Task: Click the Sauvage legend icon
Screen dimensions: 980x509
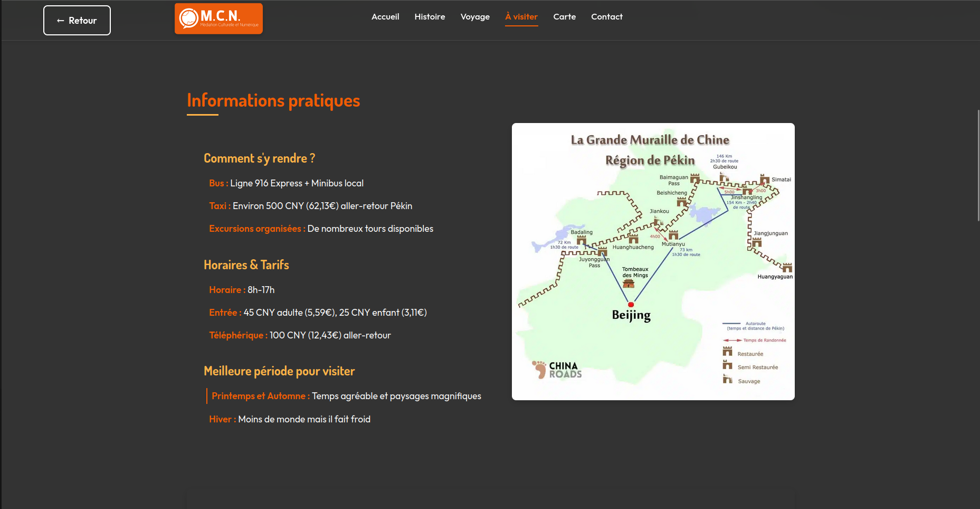Action: click(x=727, y=379)
